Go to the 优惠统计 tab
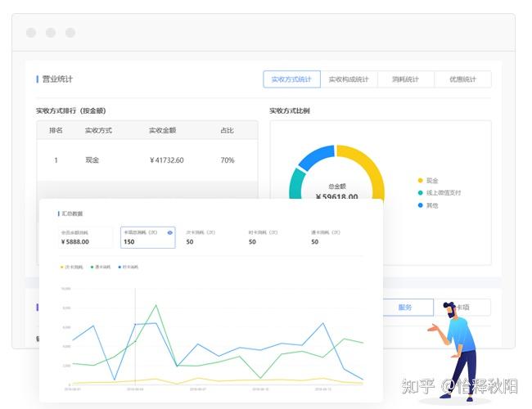Screen dimensions: 532x409 pyautogui.click(x=462, y=79)
